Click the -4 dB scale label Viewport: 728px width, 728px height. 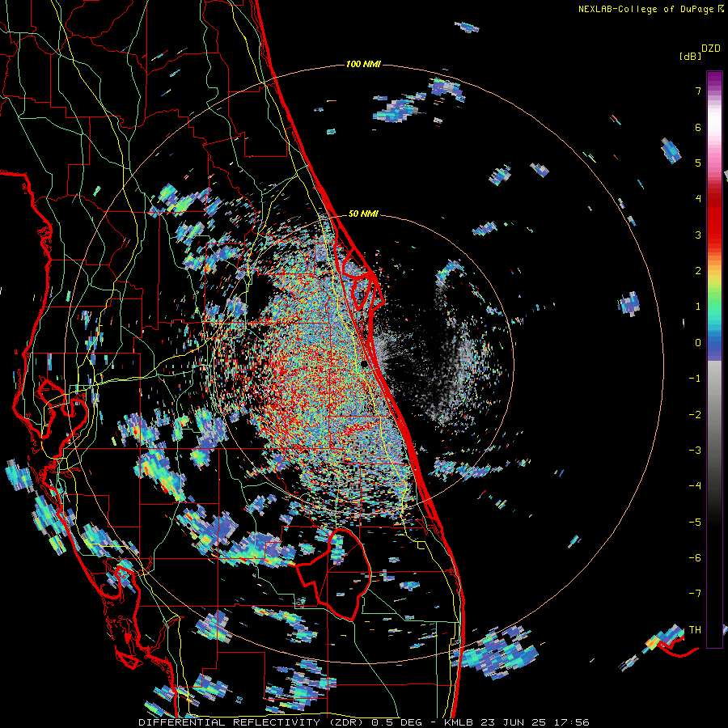tap(695, 486)
